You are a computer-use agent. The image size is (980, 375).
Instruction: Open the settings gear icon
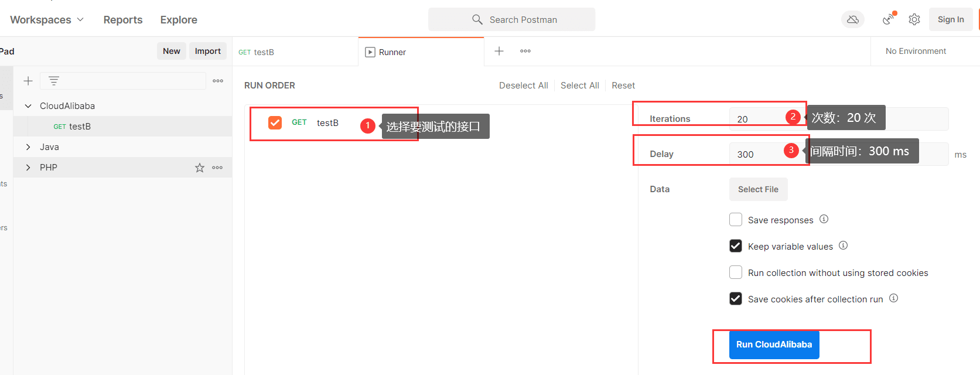(x=914, y=19)
